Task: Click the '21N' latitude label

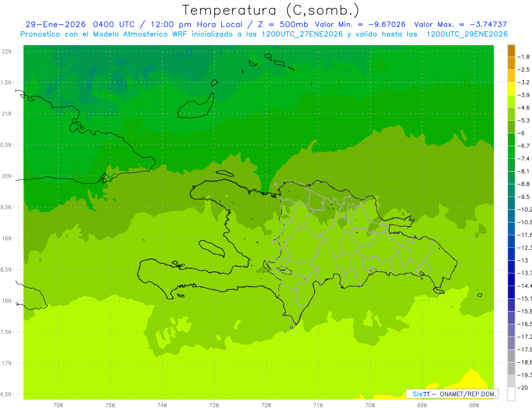Action: [x=8, y=114]
